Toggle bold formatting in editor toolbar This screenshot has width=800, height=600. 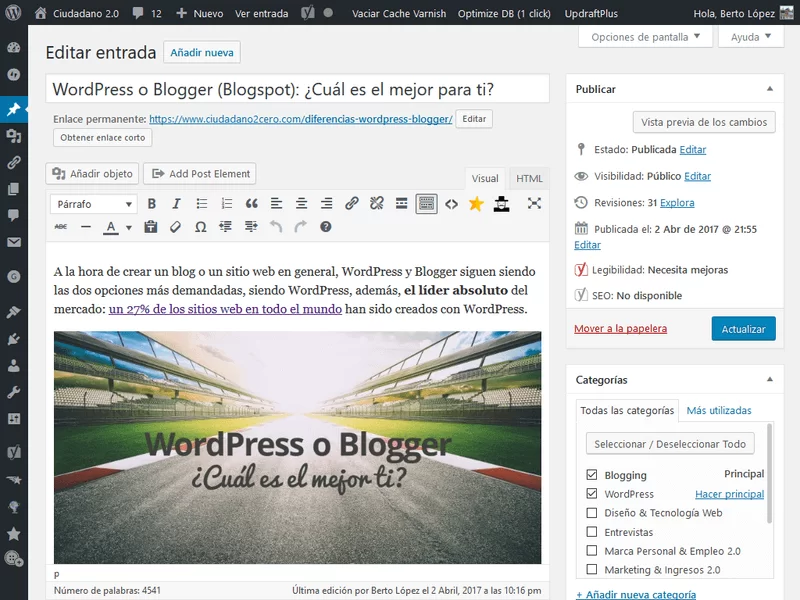(152, 204)
